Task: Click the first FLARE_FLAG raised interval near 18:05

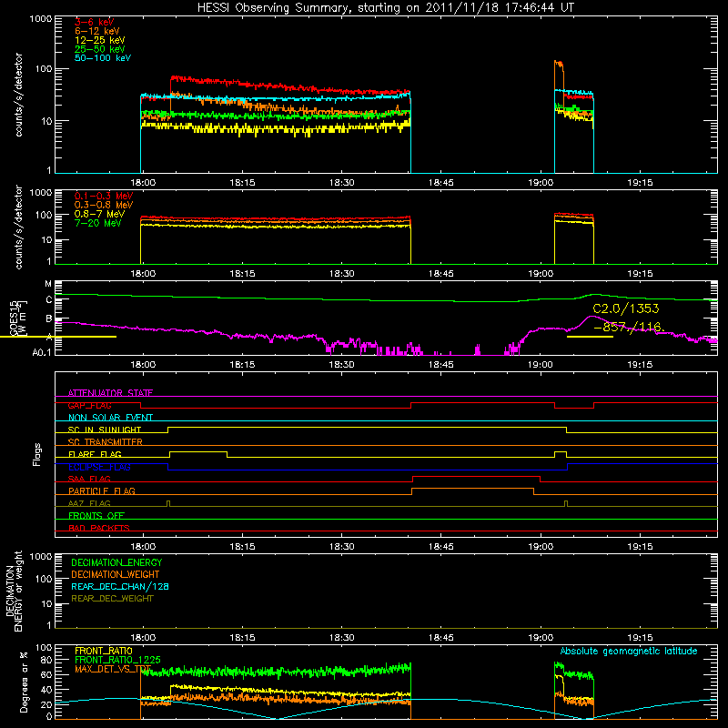Action: point(198,452)
